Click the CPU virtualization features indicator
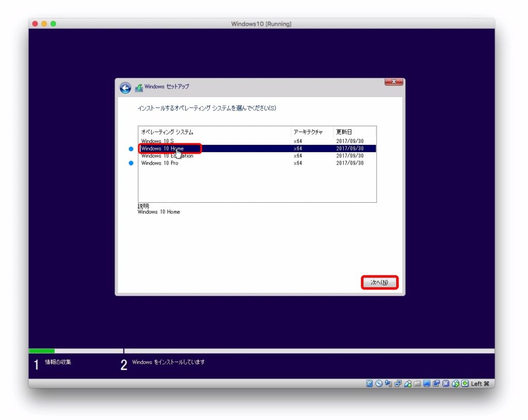528x420 pixels. click(446, 383)
